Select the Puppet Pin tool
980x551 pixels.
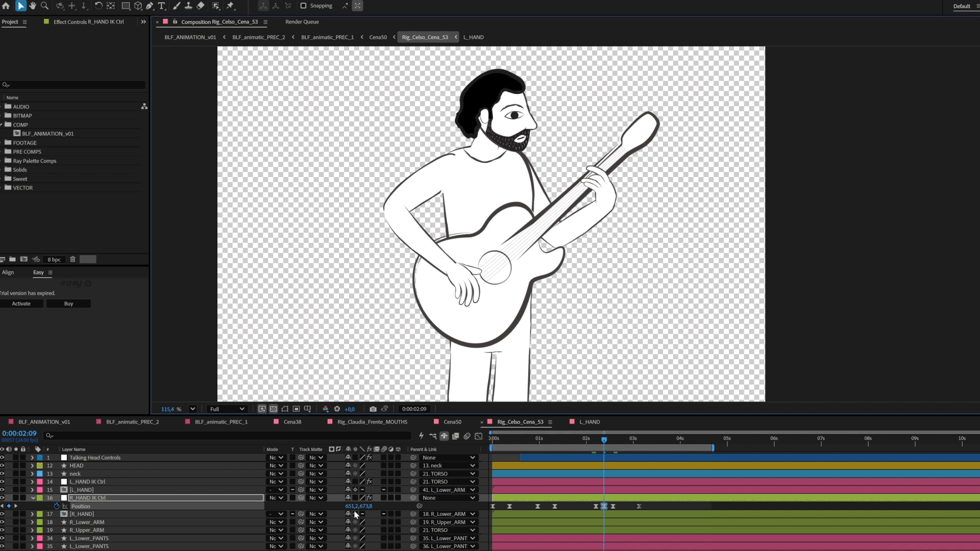point(230,6)
